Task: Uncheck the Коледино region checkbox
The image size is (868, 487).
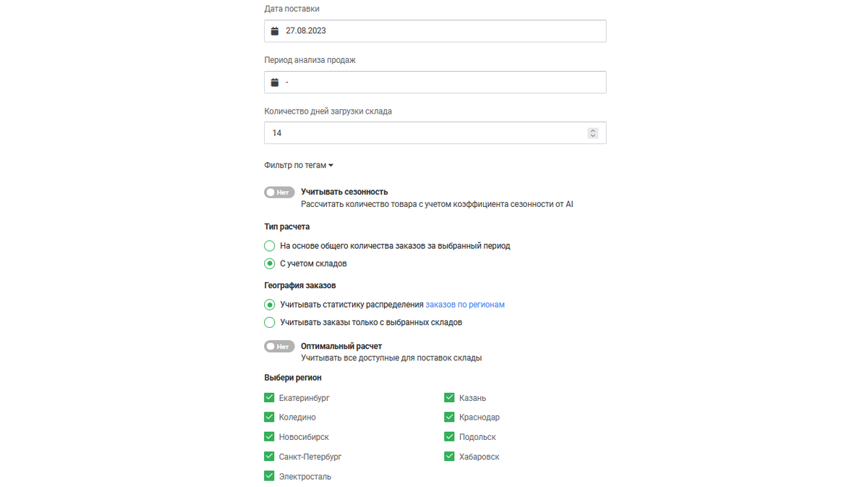Action: point(269,417)
